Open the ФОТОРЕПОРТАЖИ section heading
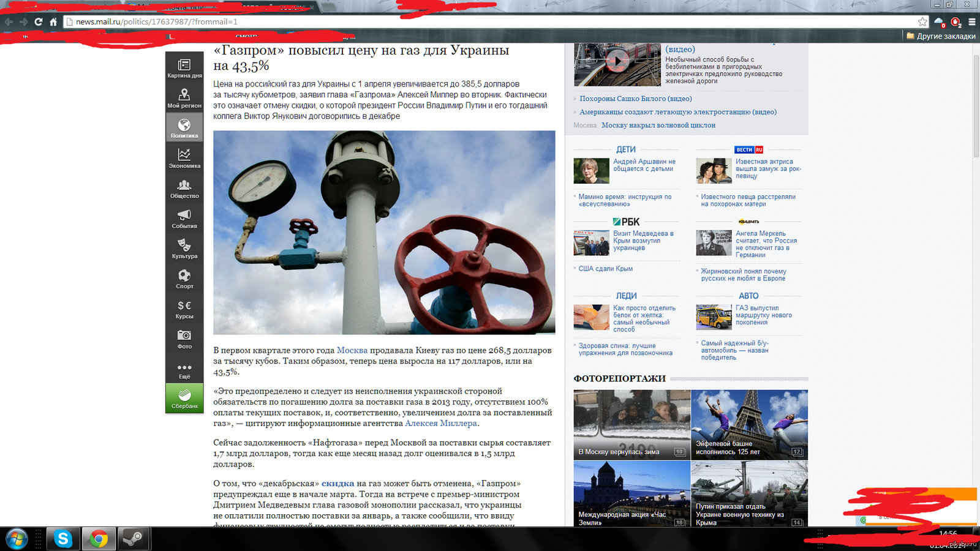The height and width of the screenshot is (551, 980). point(619,378)
